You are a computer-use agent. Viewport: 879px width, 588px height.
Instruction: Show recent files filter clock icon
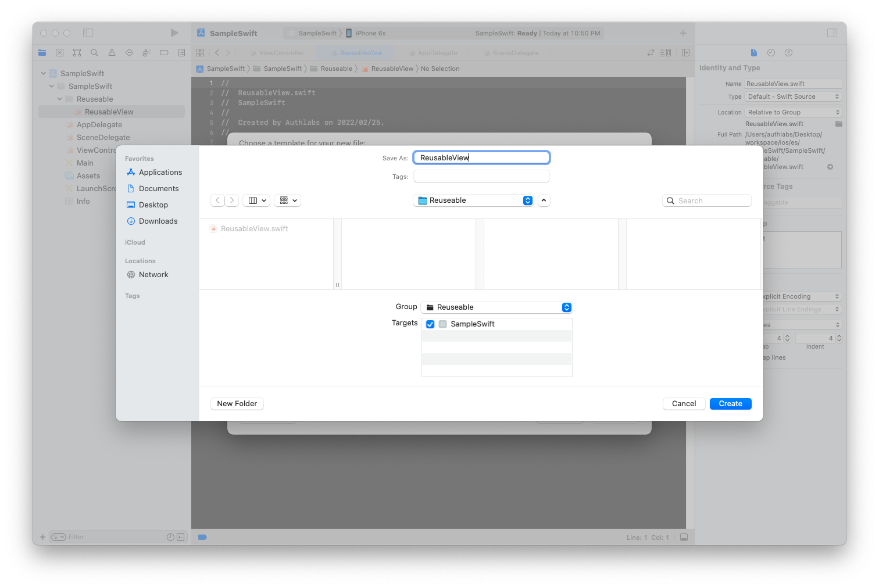pyautogui.click(x=170, y=537)
